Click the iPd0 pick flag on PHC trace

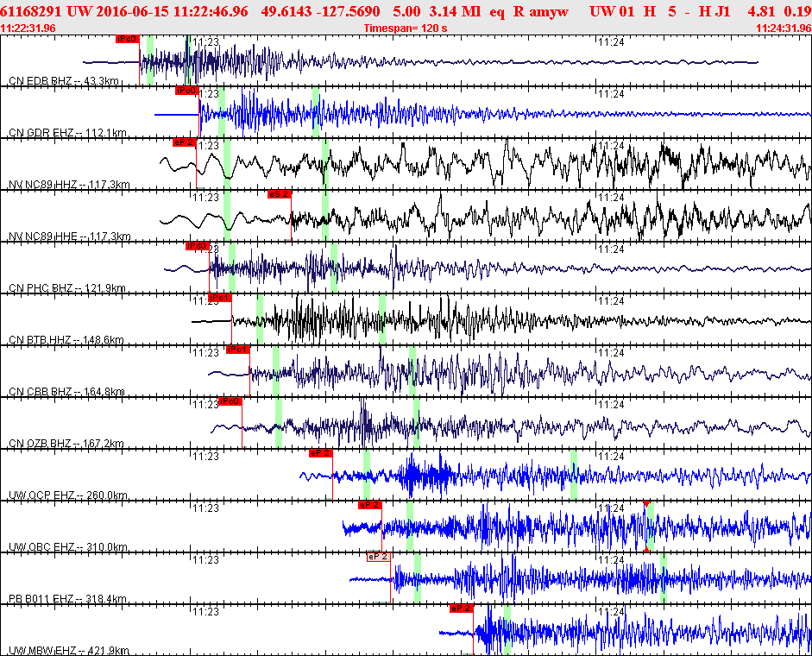197,246
